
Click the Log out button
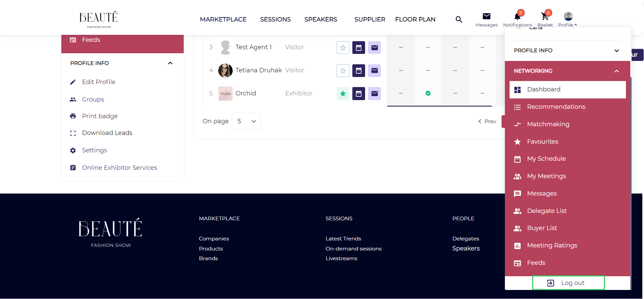coord(568,283)
